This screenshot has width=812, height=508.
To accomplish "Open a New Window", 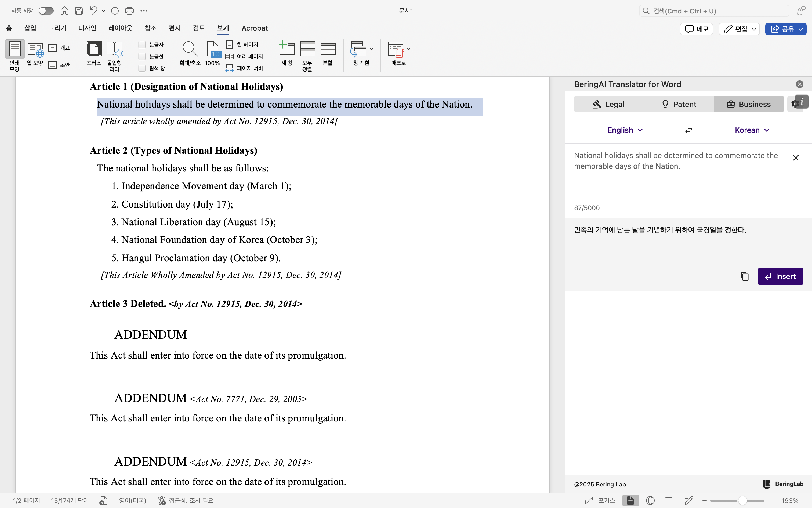I will [287, 53].
